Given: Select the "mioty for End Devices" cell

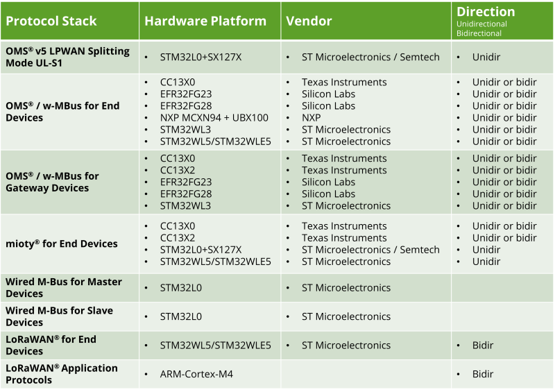Looking at the screenshot, I should click(x=70, y=244).
